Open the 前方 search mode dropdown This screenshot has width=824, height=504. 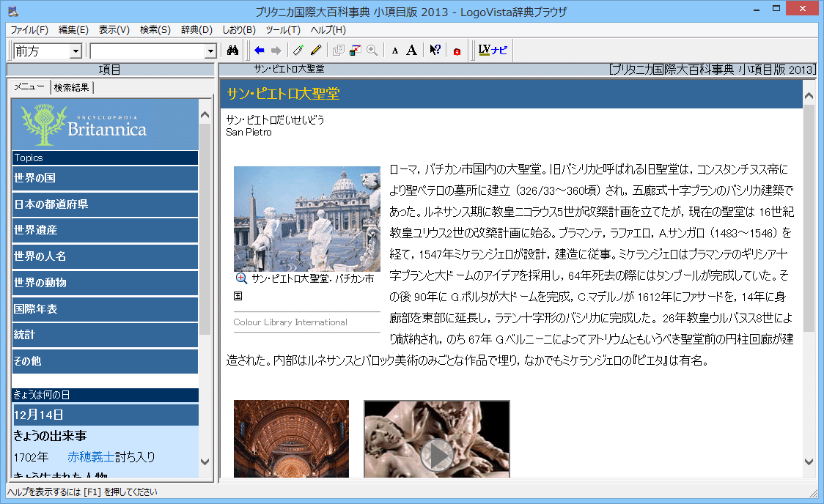[x=76, y=51]
